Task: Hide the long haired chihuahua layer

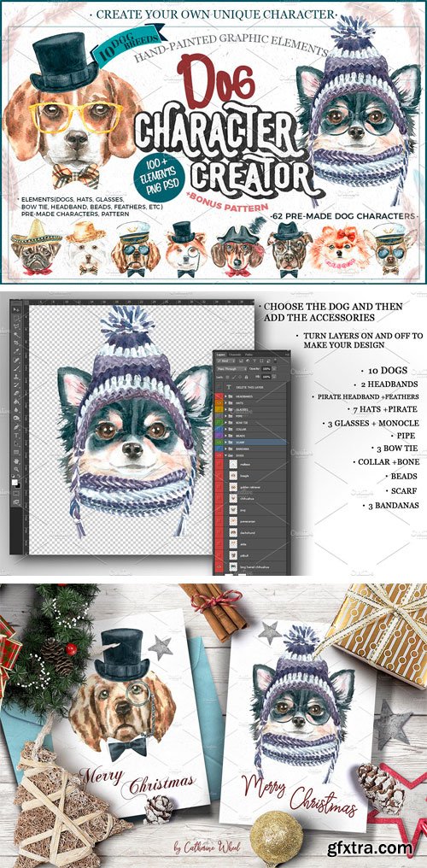Action: coord(219,567)
